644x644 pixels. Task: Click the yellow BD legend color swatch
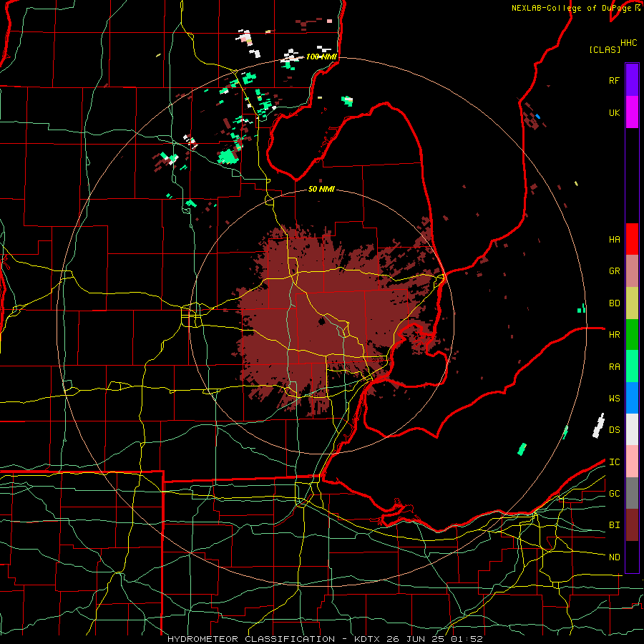pos(632,303)
